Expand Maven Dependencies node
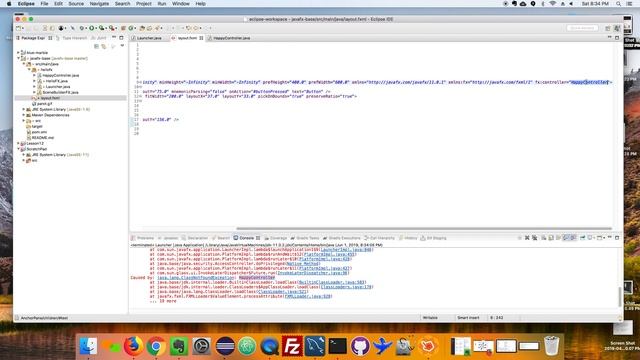Viewport: 640px width, 360px height. (x=24, y=115)
